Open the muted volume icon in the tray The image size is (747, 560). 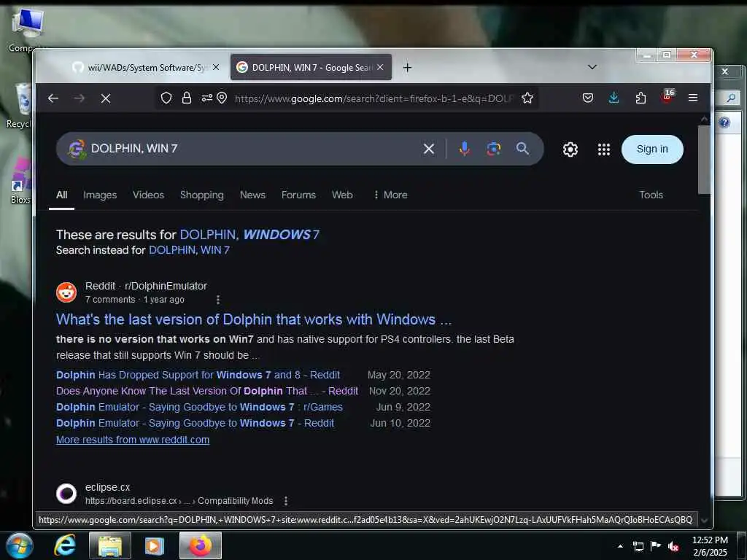tap(673, 546)
